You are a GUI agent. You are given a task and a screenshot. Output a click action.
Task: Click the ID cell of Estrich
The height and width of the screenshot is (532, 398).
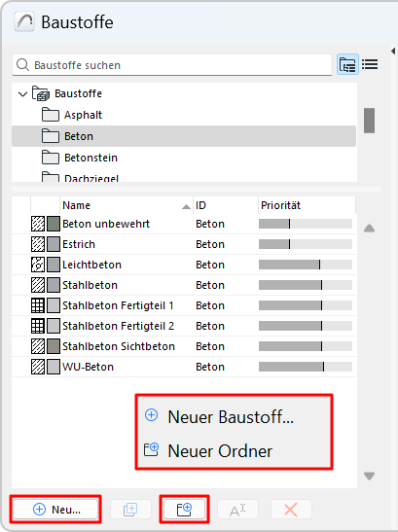pos(210,244)
